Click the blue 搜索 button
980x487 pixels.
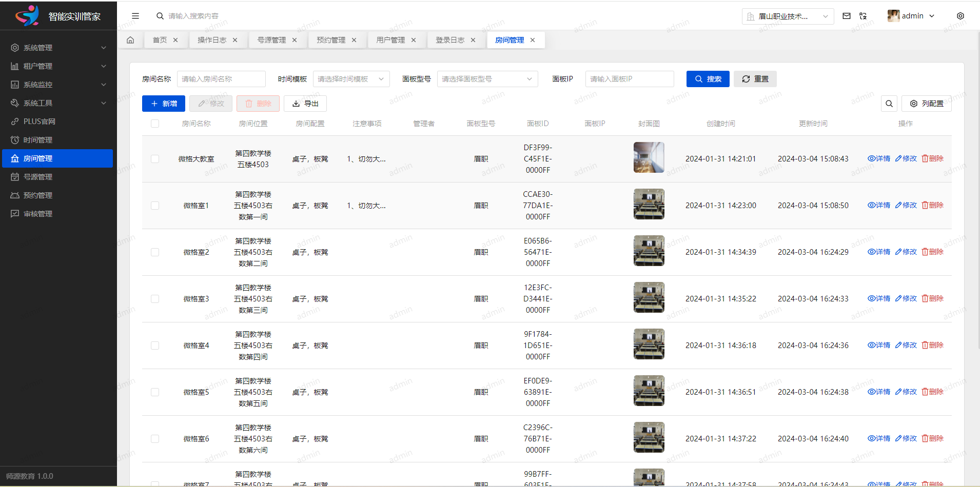coord(708,79)
